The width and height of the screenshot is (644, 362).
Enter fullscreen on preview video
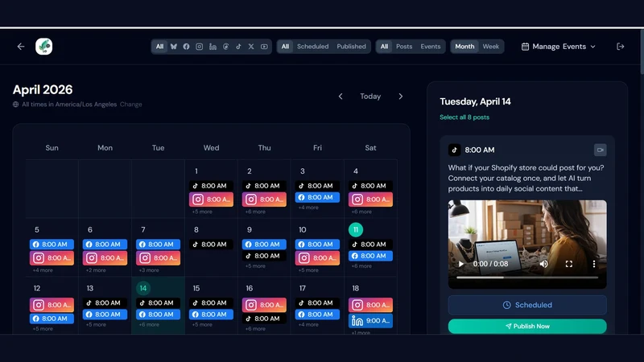pyautogui.click(x=569, y=264)
